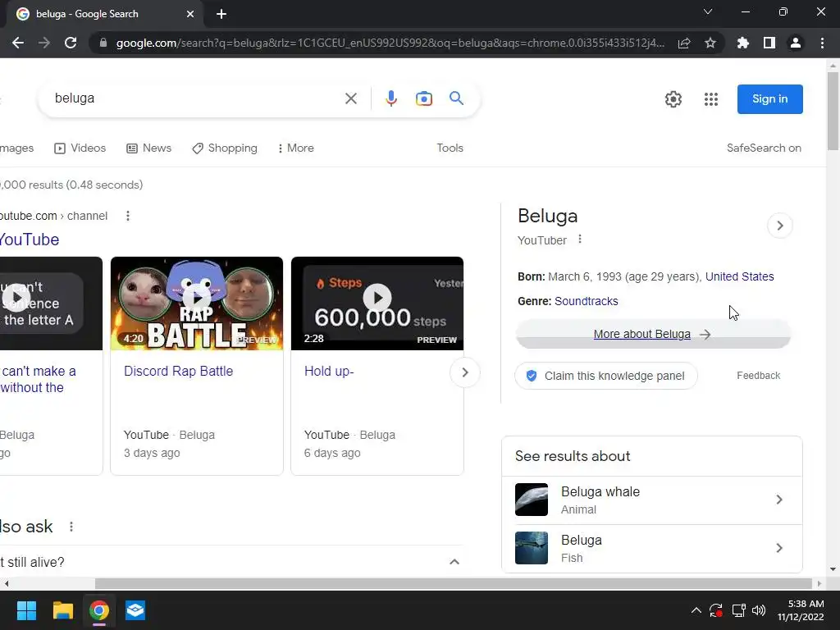Open Chrome side panel
This screenshot has height=630, width=840.
coord(769,43)
